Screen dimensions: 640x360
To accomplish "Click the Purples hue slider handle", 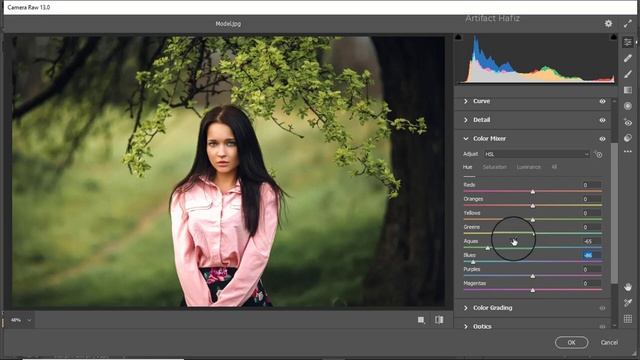I will [533, 276].
